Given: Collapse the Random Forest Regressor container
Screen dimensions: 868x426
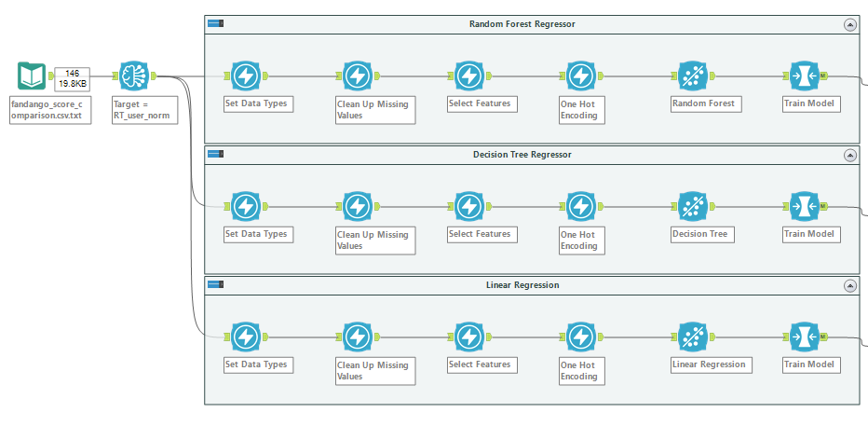Looking at the screenshot, I should click(x=849, y=25).
